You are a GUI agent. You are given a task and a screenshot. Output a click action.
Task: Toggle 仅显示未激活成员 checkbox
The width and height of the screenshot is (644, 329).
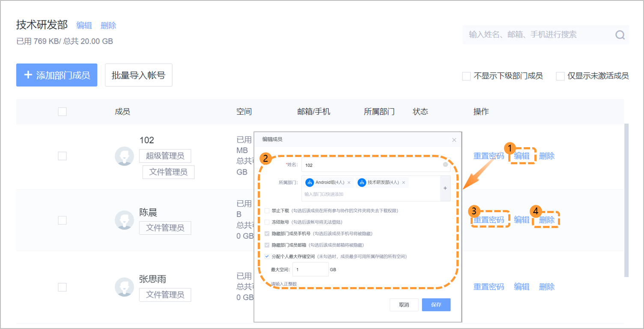tap(560, 76)
